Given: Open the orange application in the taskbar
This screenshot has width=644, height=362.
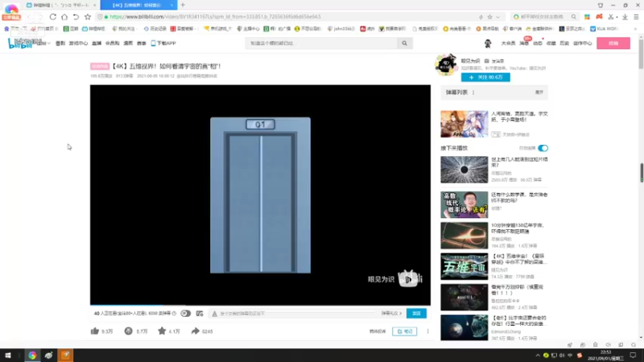Looking at the screenshot, I should coord(65,355).
